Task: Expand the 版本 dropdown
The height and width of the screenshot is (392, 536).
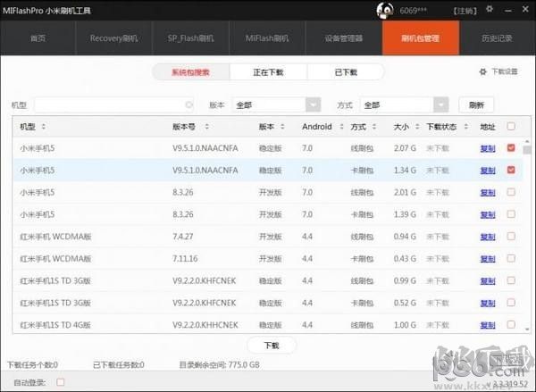Action: (x=312, y=104)
